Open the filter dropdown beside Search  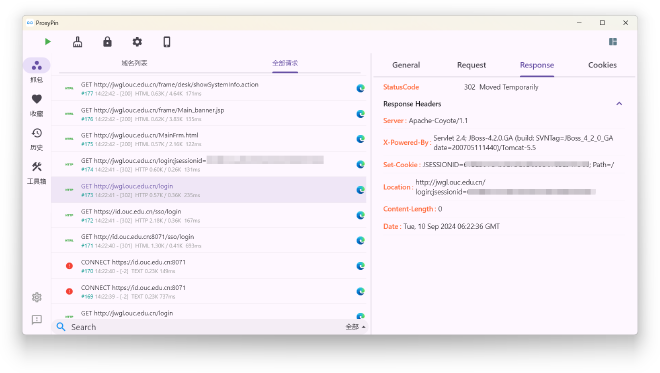tap(355, 327)
